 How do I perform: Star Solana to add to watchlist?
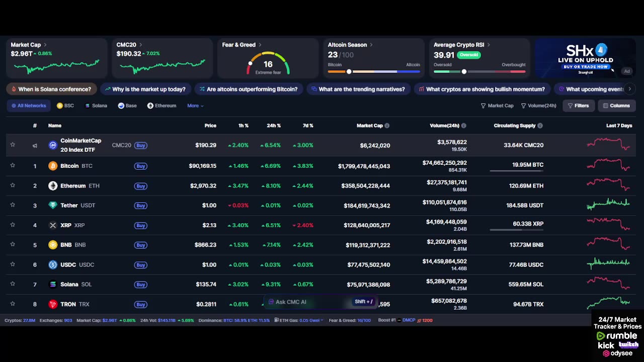coord(13,284)
